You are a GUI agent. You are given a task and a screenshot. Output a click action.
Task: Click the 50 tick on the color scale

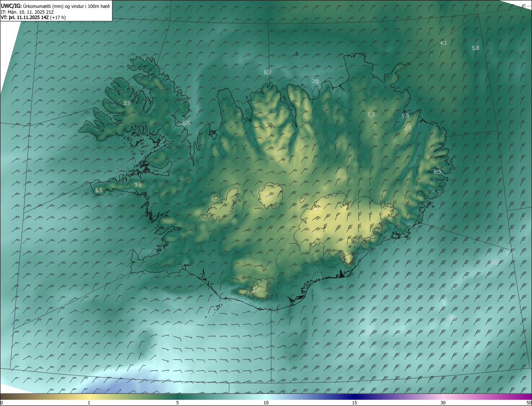529,403
